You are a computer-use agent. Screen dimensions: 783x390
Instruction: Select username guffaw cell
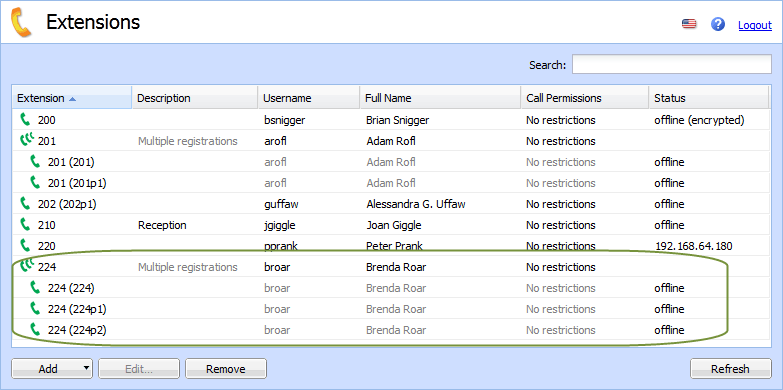point(281,204)
